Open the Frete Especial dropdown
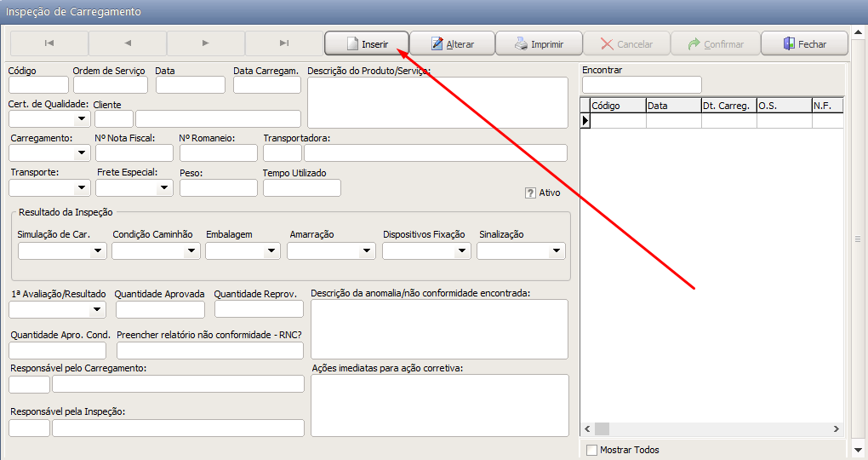 [164, 188]
